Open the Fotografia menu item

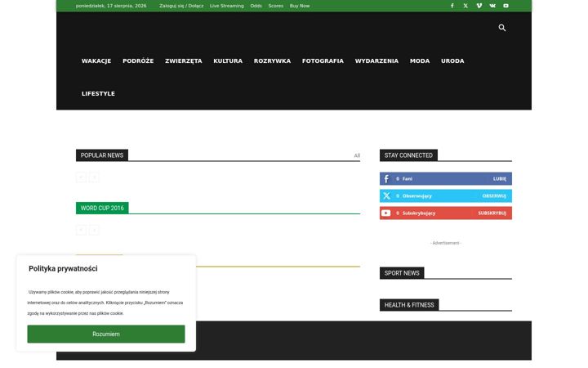[323, 61]
